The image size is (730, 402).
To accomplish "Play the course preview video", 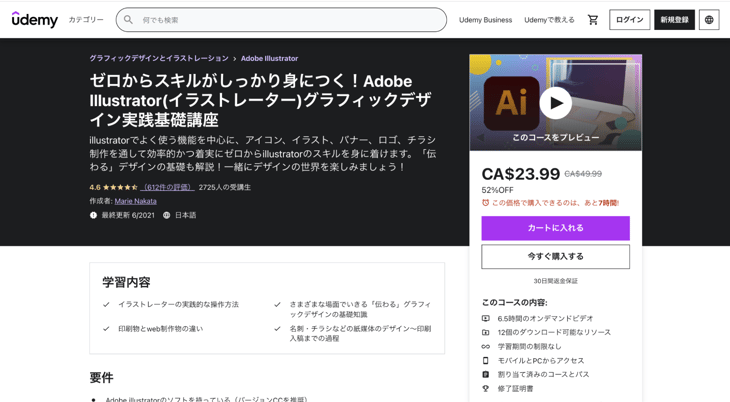I will click(555, 102).
